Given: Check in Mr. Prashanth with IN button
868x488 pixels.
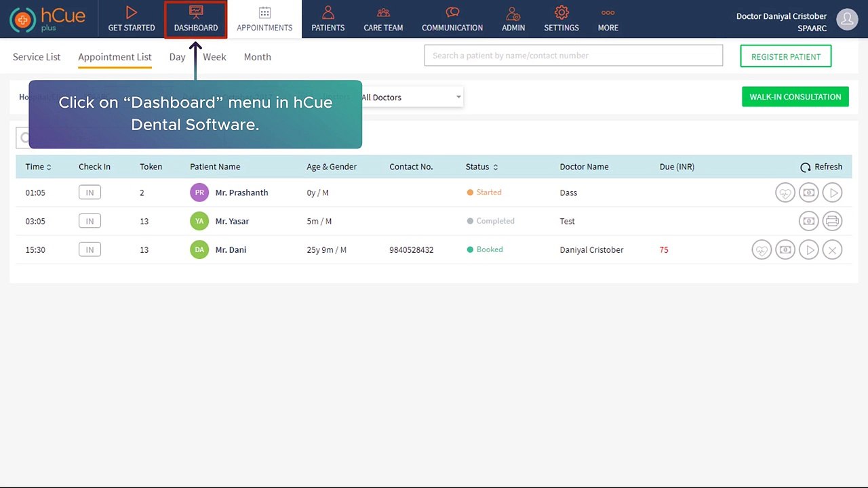Looking at the screenshot, I should pyautogui.click(x=90, y=192).
